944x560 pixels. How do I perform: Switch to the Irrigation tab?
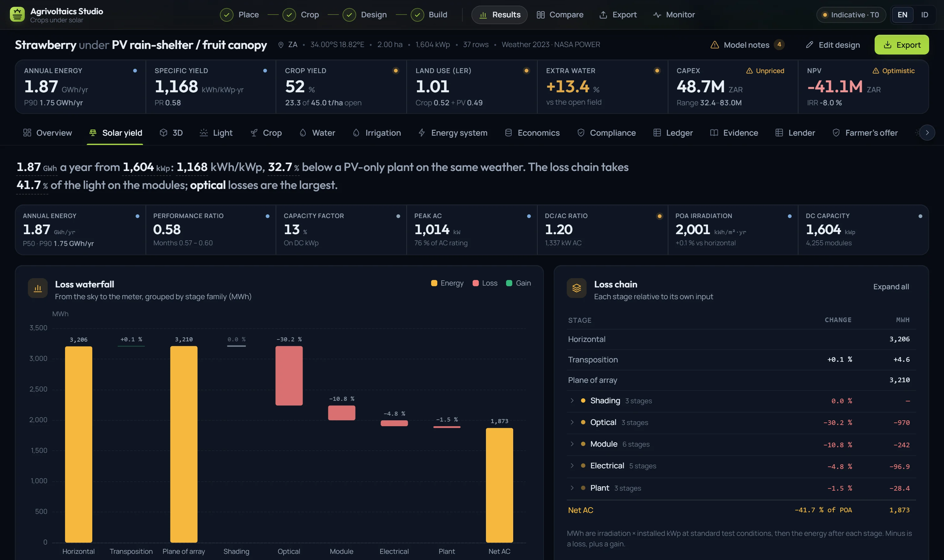coord(377,133)
